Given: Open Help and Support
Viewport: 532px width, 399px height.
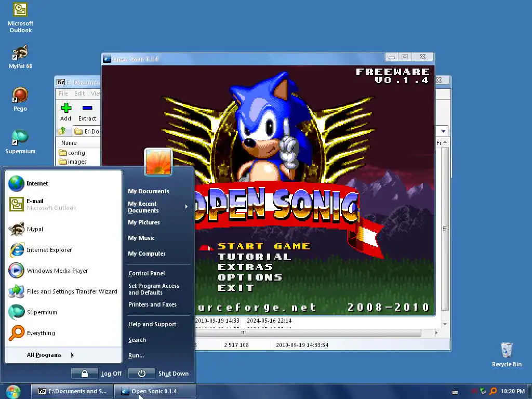Looking at the screenshot, I should click(152, 324).
